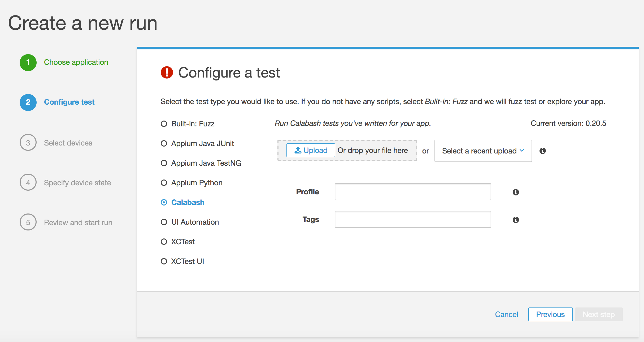Click the step 5 circle icon
The width and height of the screenshot is (644, 342).
[x=28, y=222]
